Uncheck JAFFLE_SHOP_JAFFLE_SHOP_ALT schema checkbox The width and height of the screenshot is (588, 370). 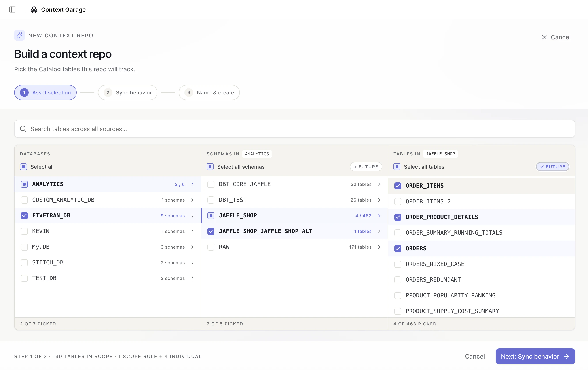click(x=211, y=231)
